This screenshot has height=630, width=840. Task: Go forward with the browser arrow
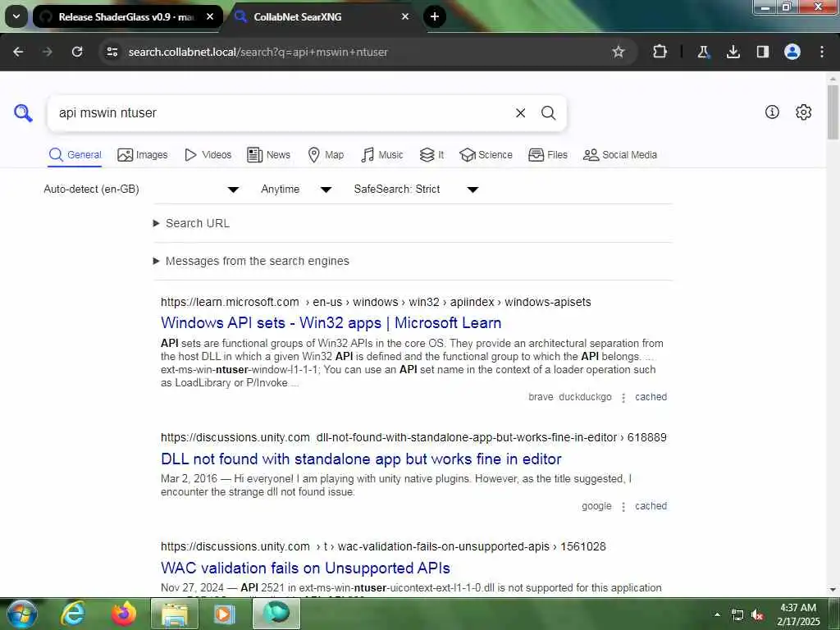click(48, 52)
